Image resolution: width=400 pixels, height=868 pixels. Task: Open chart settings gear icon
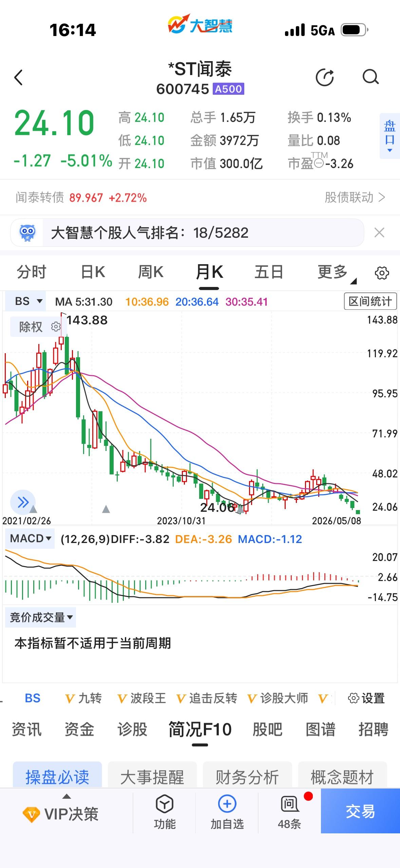click(382, 273)
